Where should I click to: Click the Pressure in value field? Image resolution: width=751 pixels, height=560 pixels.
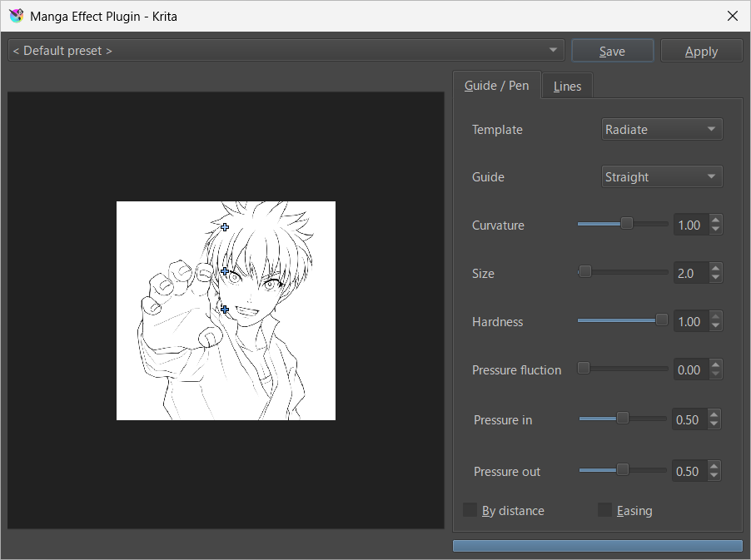(688, 420)
